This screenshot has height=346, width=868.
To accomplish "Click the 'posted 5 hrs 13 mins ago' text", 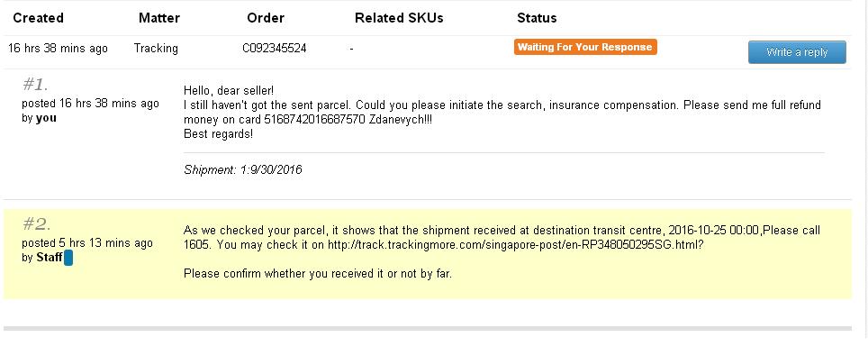I will point(87,243).
